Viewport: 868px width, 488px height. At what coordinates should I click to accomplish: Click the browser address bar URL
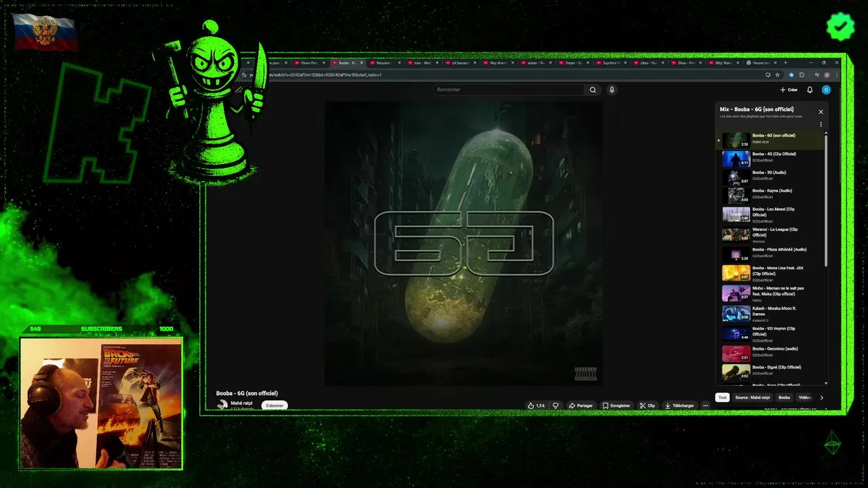pos(315,75)
